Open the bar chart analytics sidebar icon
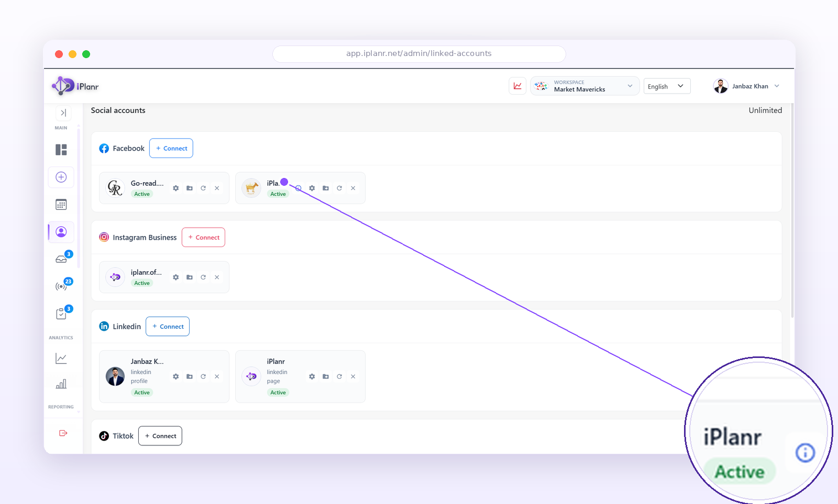The height and width of the screenshot is (504, 838). point(61,384)
